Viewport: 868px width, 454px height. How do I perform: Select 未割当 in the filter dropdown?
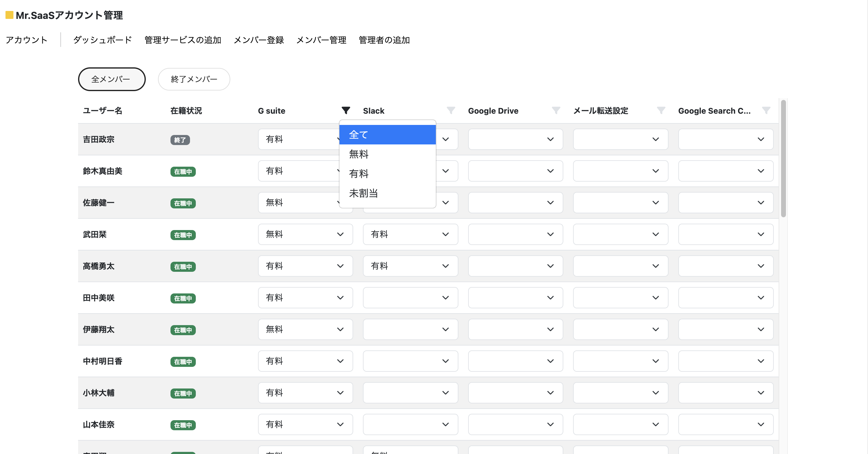coord(388,193)
